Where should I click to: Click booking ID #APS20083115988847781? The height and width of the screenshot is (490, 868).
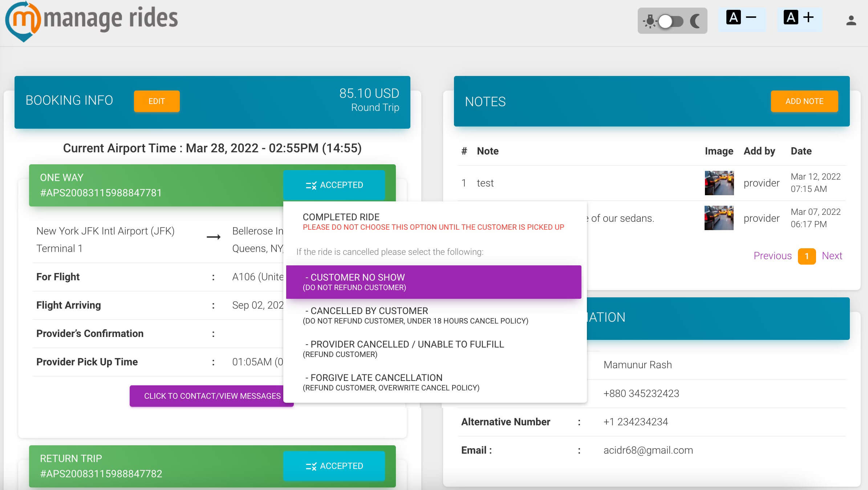101,193
